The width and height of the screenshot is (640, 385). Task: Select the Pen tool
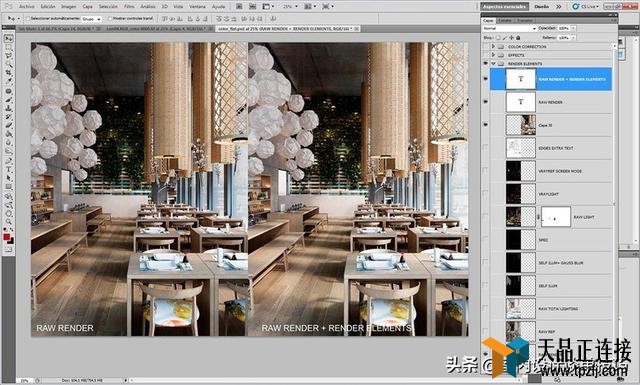tap(8, 160)
